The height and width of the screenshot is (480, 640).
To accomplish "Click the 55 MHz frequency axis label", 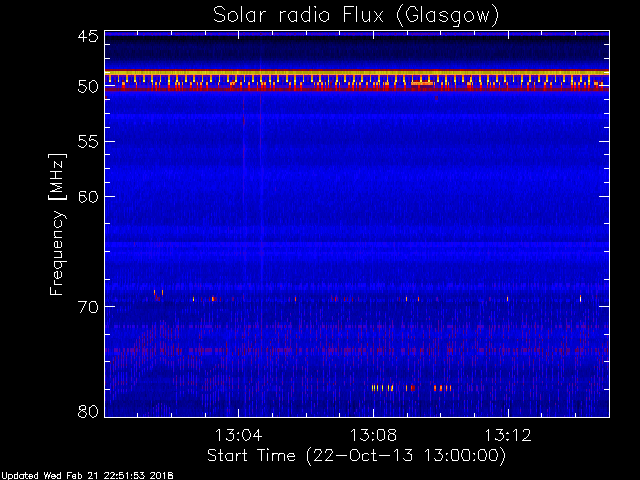I will click(x=88, y=142).
